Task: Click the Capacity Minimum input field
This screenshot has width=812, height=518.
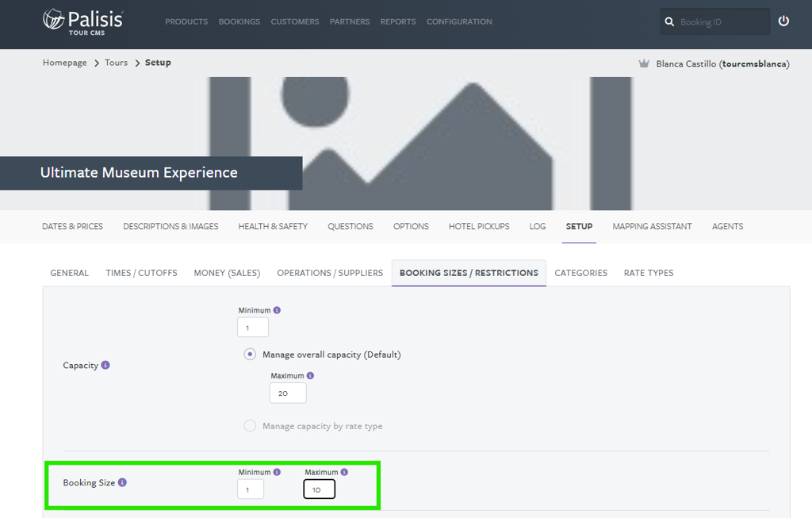Action: click(x=253, y=328)
